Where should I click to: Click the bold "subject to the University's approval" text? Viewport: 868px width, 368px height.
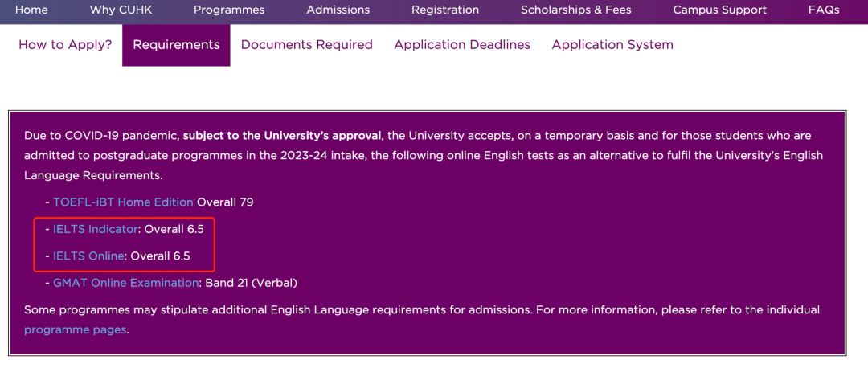point(283,135)
